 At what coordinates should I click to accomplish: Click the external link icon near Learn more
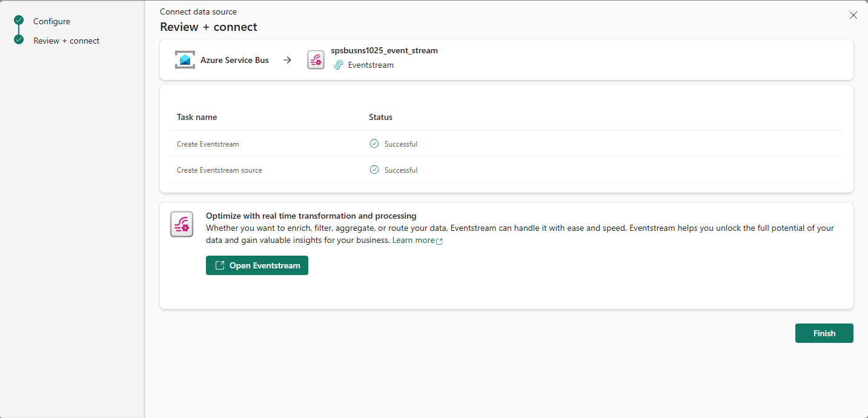point(440,241)
